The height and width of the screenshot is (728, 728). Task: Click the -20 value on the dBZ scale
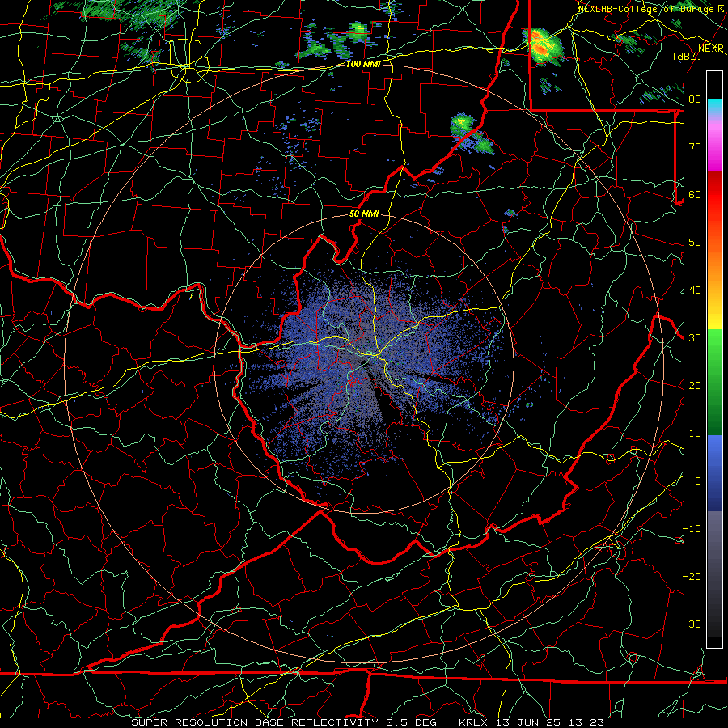point(692,577)
